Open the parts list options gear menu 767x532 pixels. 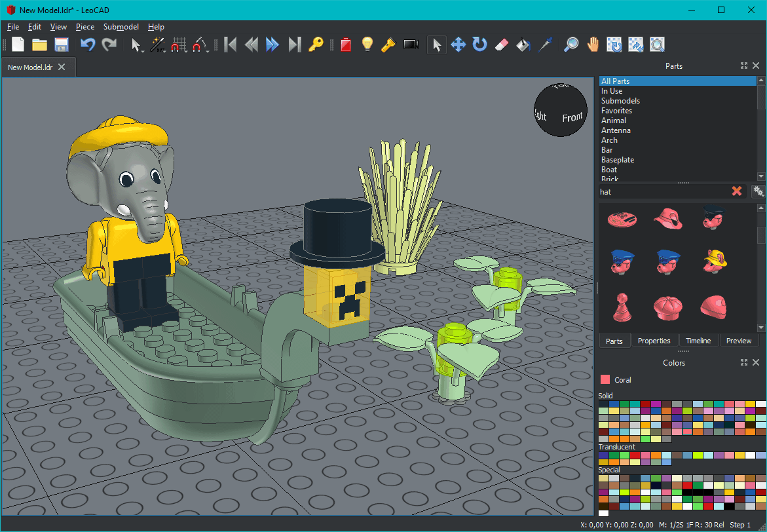click(x=758, y=191)
